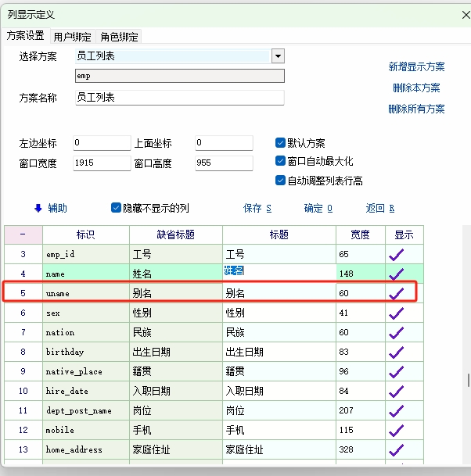This screenshot has width=471, height=476.
Task: Toggle display checkmark for mobile row
Action: 397,430
